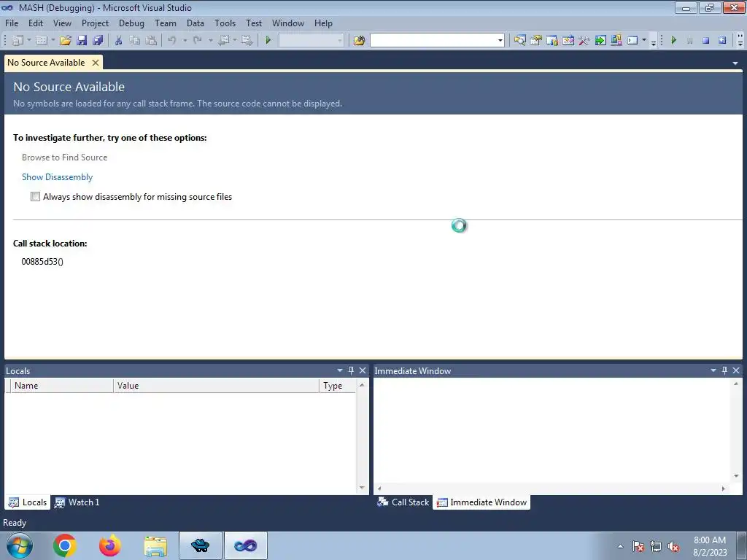Expand the Add New Item dropdown arrow
Screen dimensions: 747x560
point(53,41)
